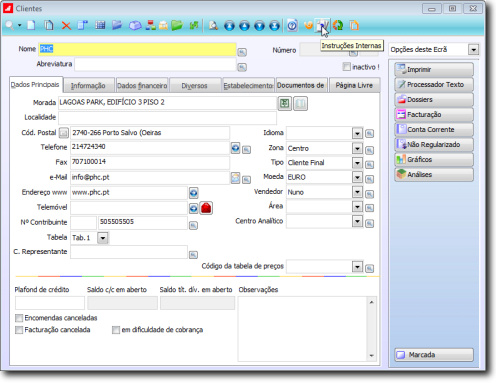
Task: Create a new blank client record
Action: pos(31,25)
